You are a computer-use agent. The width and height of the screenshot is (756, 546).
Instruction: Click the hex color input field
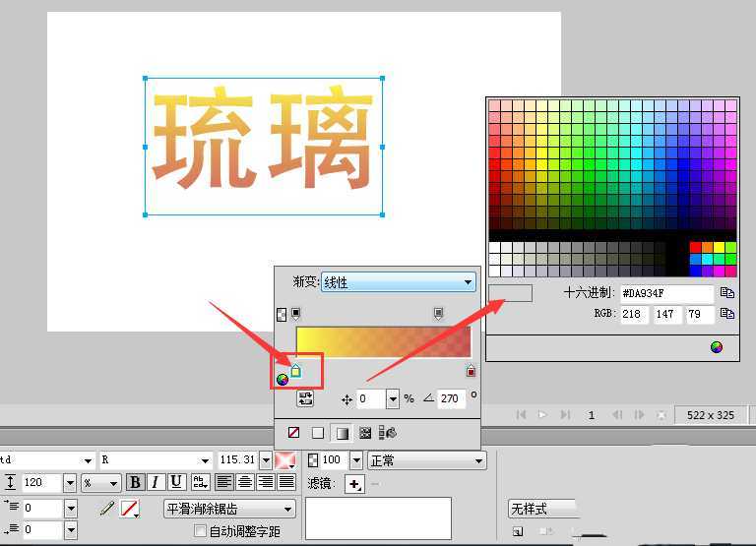(x=666, y=293)
